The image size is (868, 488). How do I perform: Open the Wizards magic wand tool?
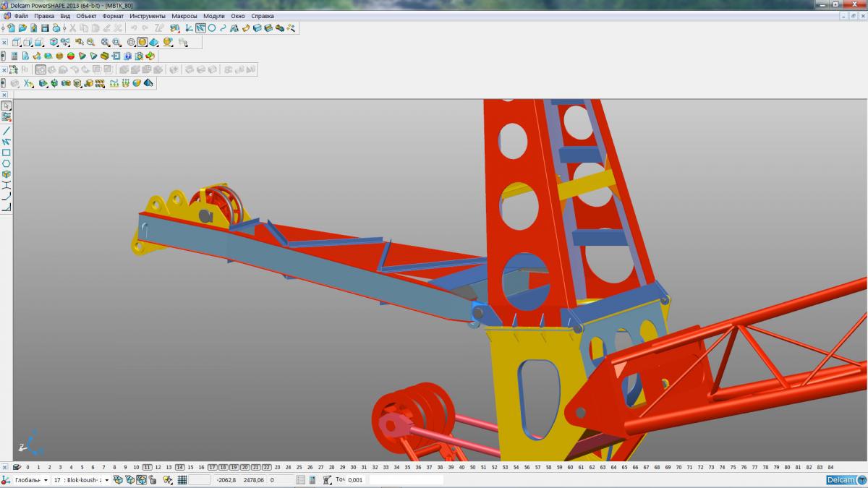[x=291, y=27]
